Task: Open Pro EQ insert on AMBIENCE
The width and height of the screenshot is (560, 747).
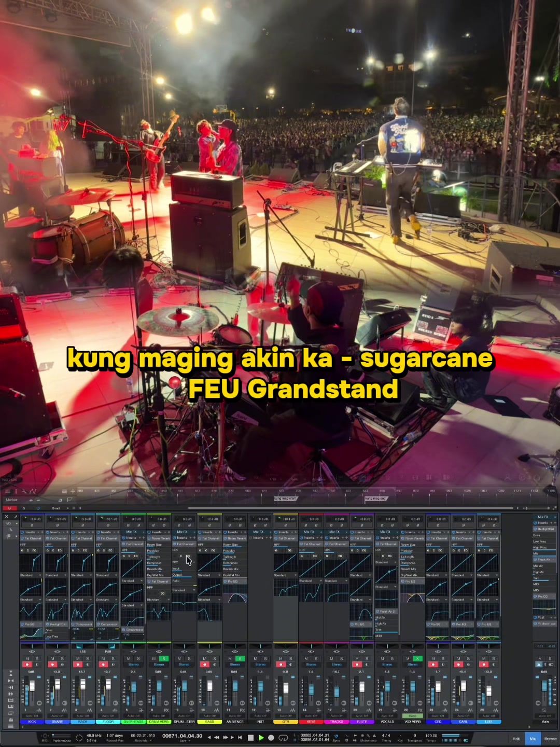Action: click(235, 582)
